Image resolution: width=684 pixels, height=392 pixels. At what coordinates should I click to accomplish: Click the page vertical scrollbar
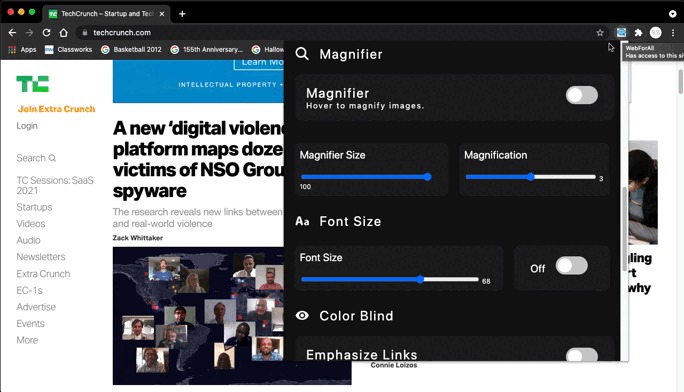tap(681, 82)
